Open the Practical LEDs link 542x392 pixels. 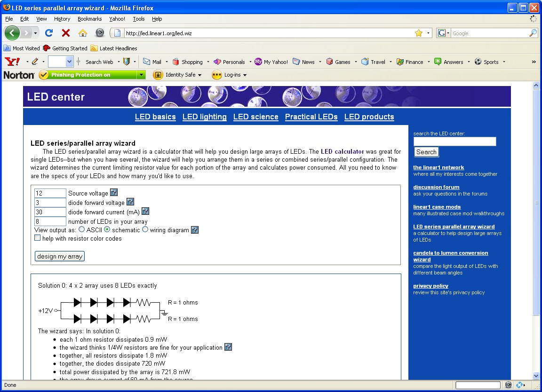click(311, 117)
